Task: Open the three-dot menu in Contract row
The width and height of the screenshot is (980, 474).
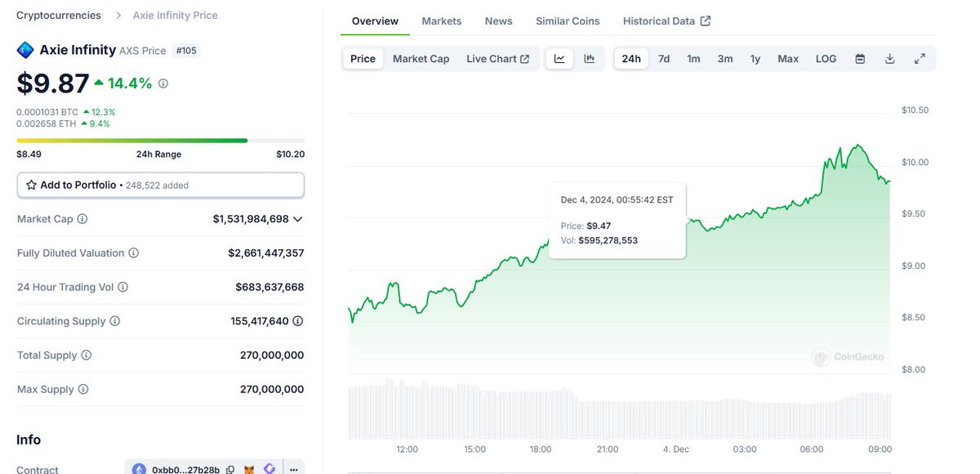Action: [x=293, y=469]
